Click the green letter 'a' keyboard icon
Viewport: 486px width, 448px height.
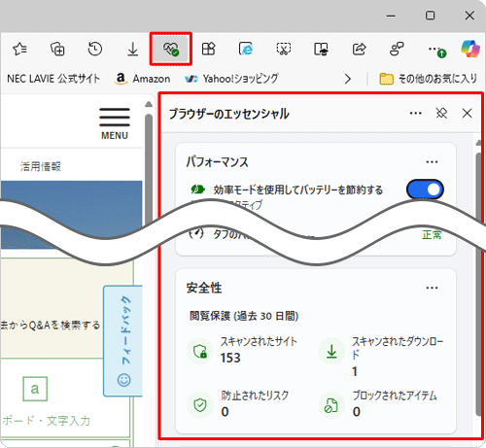pyautogui.click(x=35, y=389)
